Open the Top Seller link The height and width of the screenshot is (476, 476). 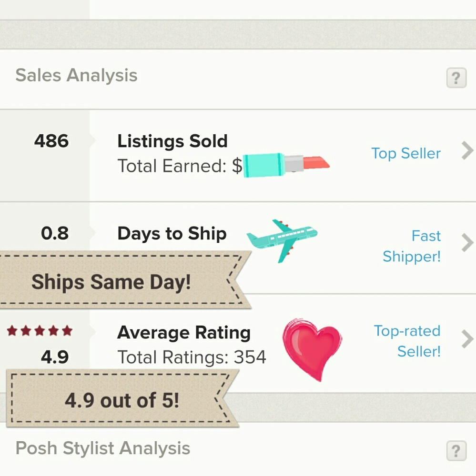point(406,153)
